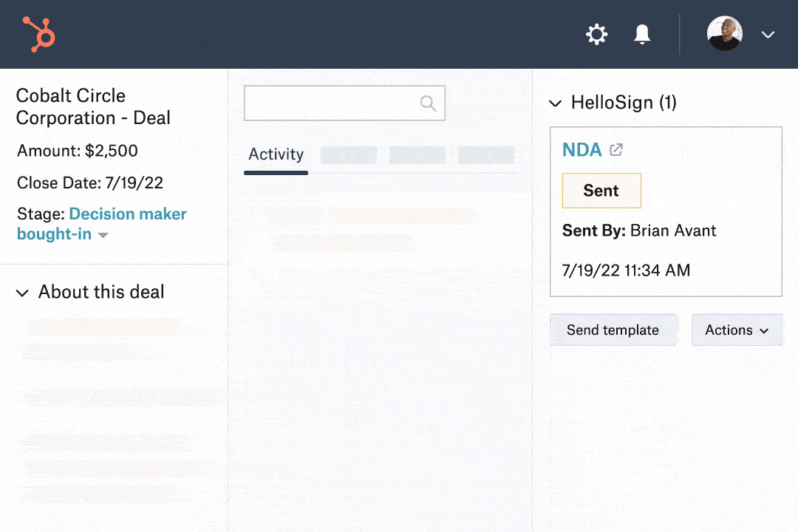Click the user profile avatar
Image resolution: width=798 pixels, height=532 pixels.
(x=724, y=33)
